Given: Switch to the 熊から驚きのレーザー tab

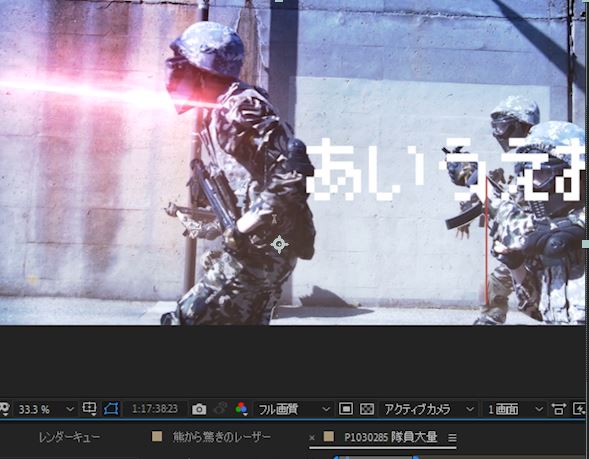Looking at the screenshot, I should click(x=221, y=437).
